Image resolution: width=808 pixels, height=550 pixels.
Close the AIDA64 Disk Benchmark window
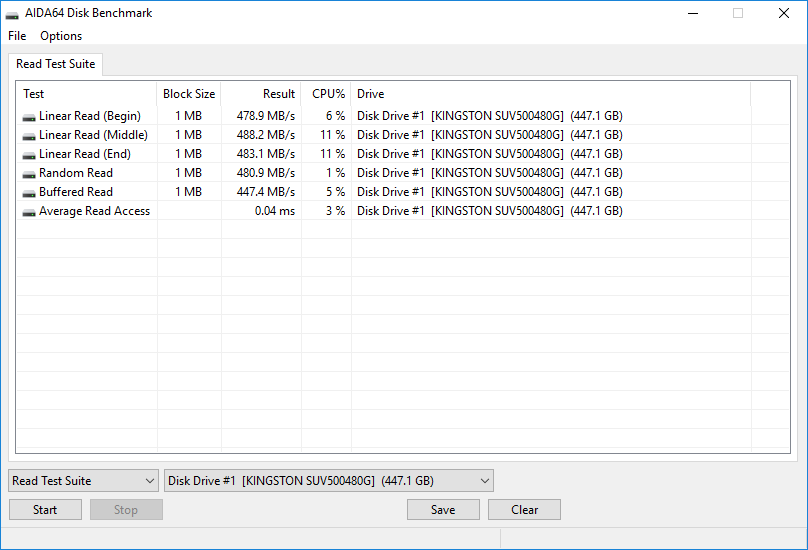click(x=784, y=13)
